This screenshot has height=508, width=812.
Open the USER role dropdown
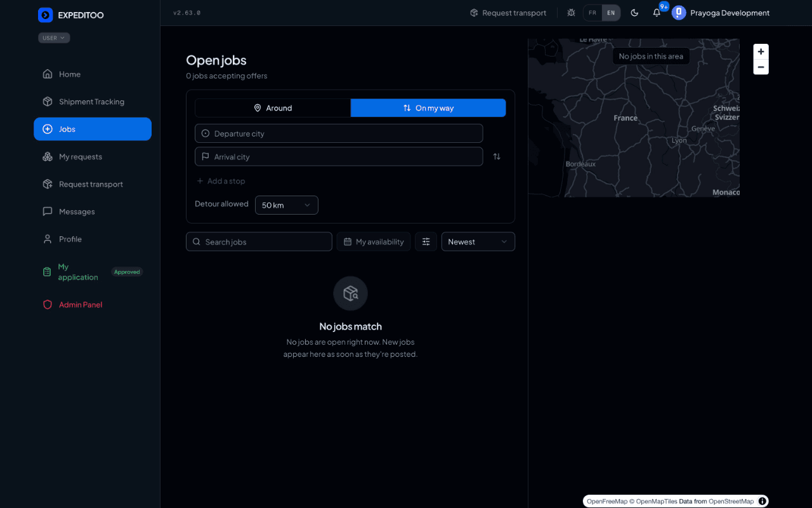[54, 38]
